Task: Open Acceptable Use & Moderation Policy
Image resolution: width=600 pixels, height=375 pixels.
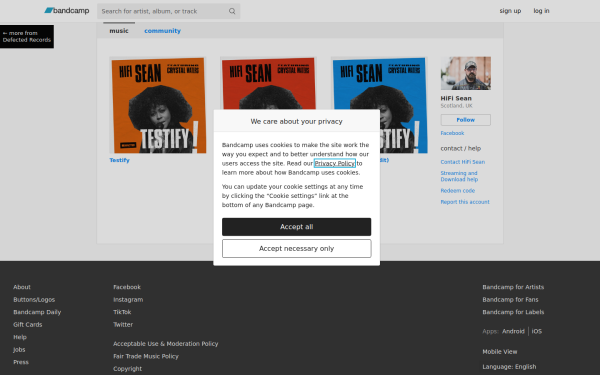Action: coord(166,344)
